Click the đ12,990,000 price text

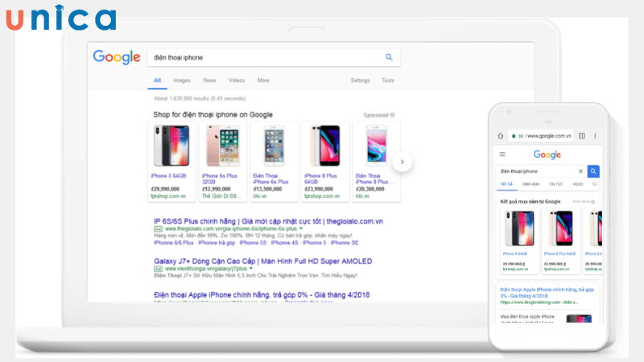[216, 189]
